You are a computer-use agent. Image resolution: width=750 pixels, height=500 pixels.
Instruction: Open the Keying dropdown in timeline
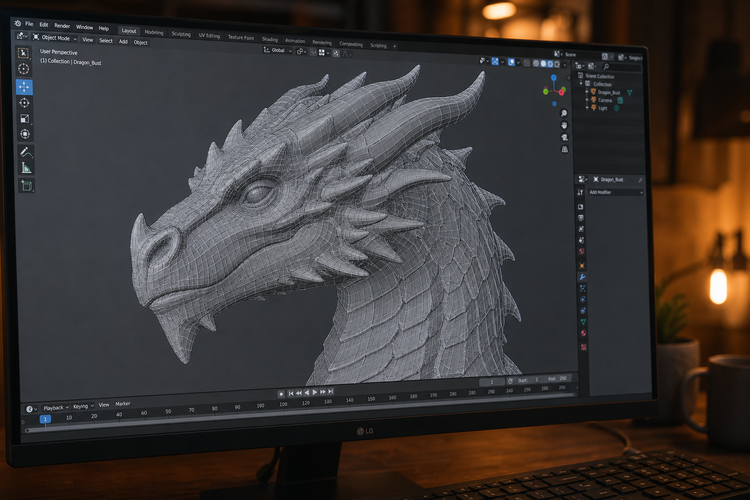83,406
